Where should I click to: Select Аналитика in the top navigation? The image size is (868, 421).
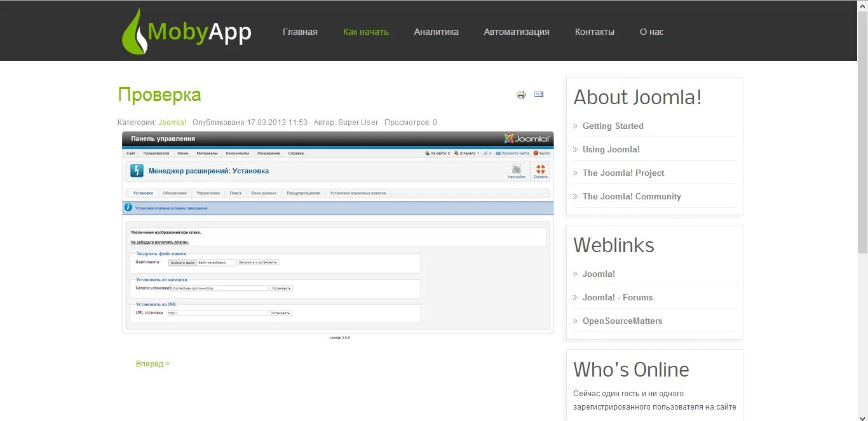(437, 32)
